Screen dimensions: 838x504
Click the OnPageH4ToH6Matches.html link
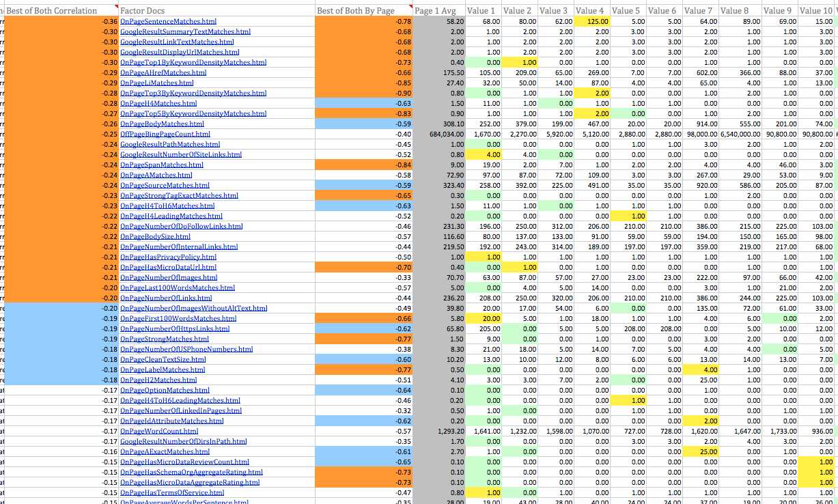(x=167, y=206)
